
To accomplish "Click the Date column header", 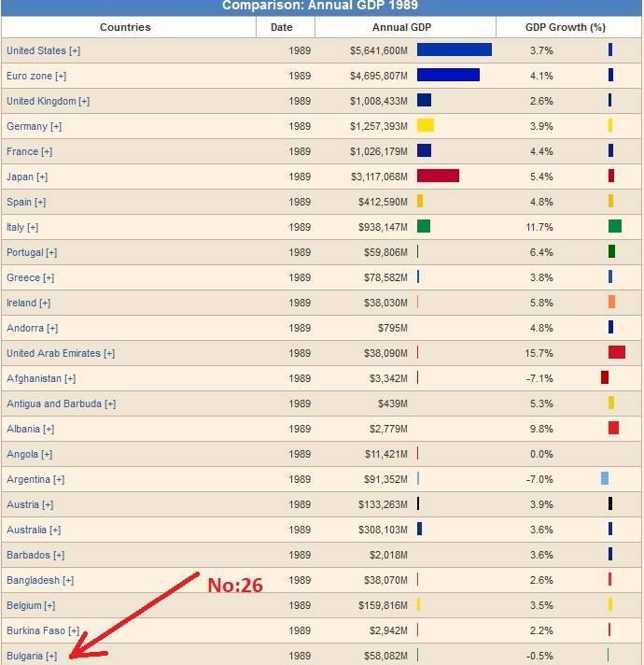I will click(282, 27).
